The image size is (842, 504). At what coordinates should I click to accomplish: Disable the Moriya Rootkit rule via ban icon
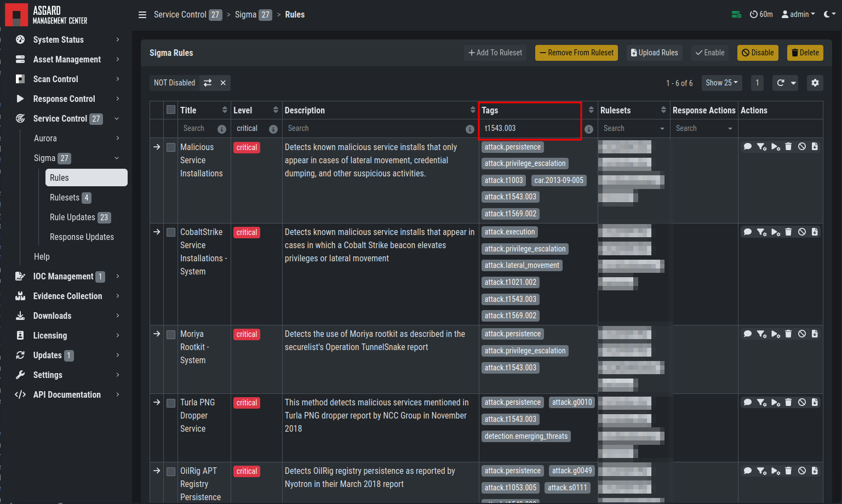click(801, 334)
